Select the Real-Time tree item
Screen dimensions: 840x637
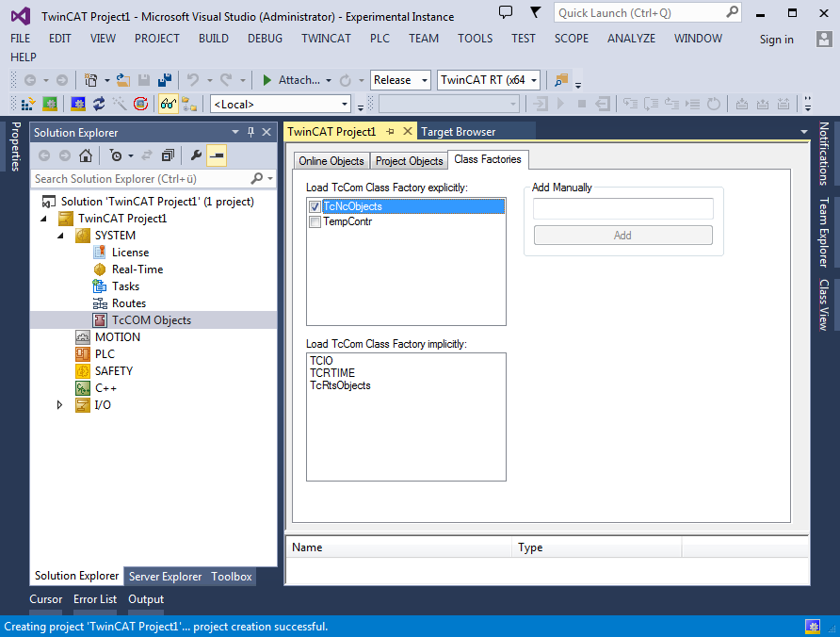point(137,269)
